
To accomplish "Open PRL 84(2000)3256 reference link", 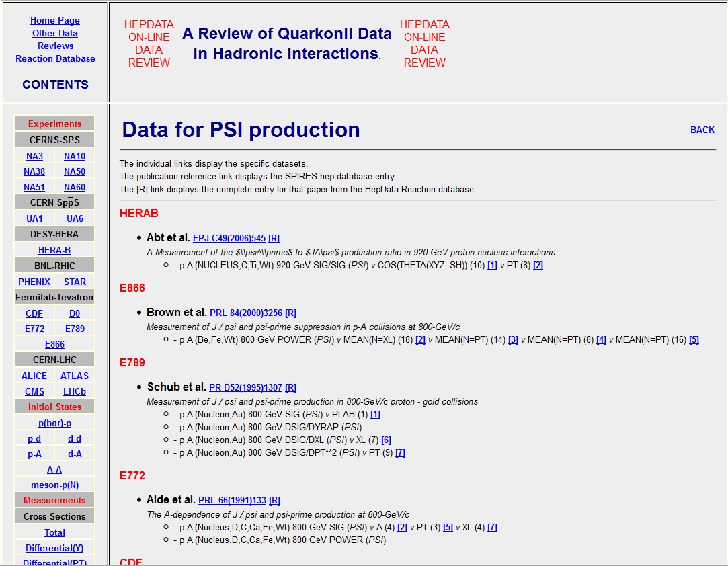I will [245, 313].
